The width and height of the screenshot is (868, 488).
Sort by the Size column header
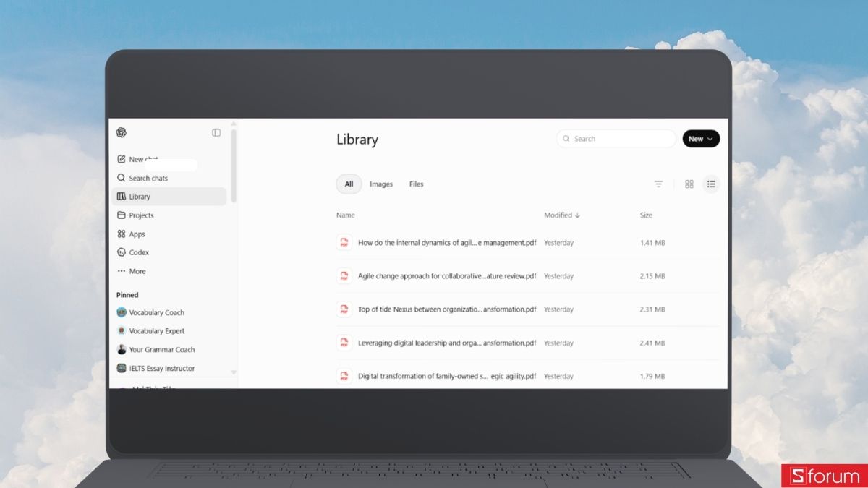646,215
